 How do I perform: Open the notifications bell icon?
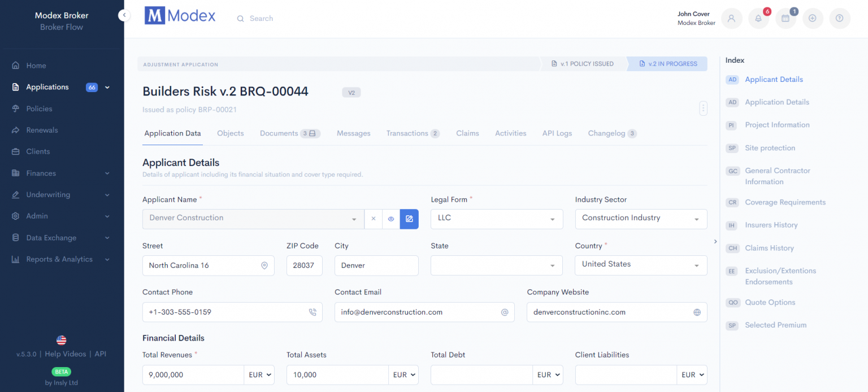click(758, 19)
